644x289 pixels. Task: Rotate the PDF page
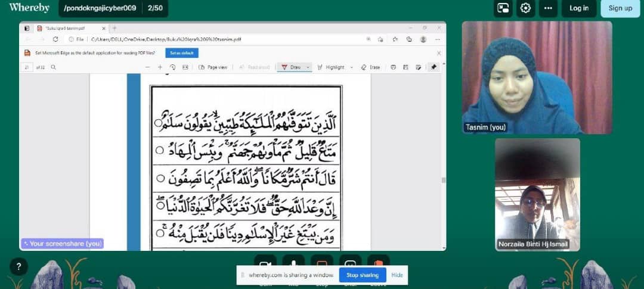click(x=172, y=67)
